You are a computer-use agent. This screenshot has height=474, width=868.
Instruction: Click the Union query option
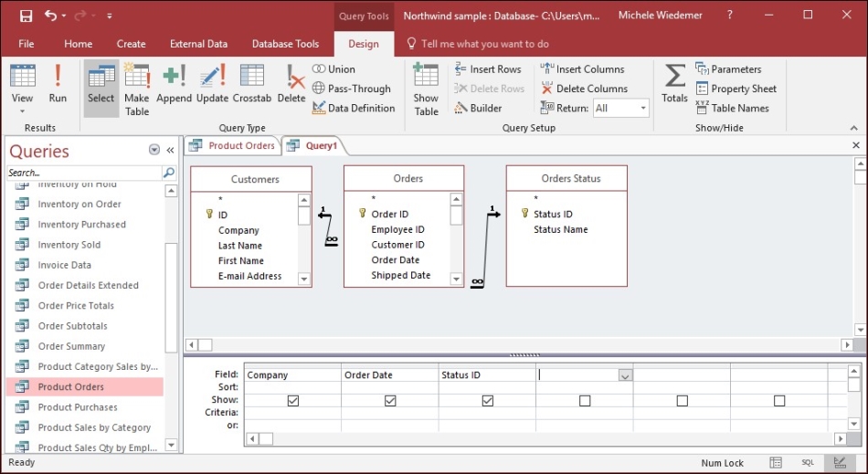coord(333,69)
